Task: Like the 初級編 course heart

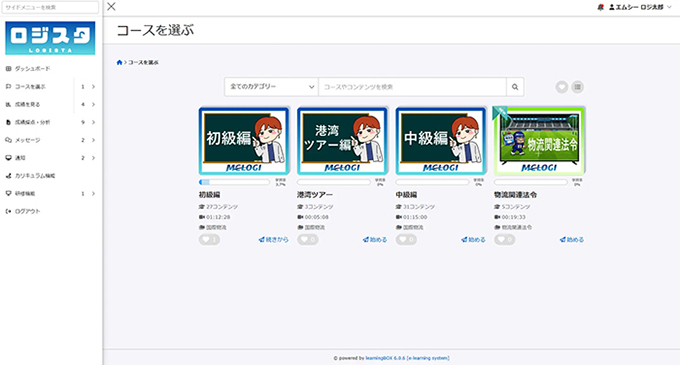Action: coord(209,239)
